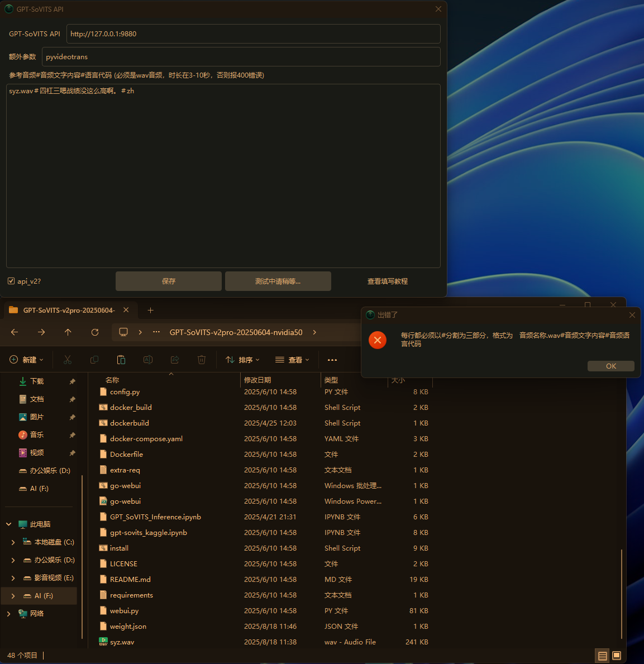The height and width of the screenshot is (664, 644).
Task: Expand the 本地磁盘 (C:) tree node
Action: pos(13,542)
